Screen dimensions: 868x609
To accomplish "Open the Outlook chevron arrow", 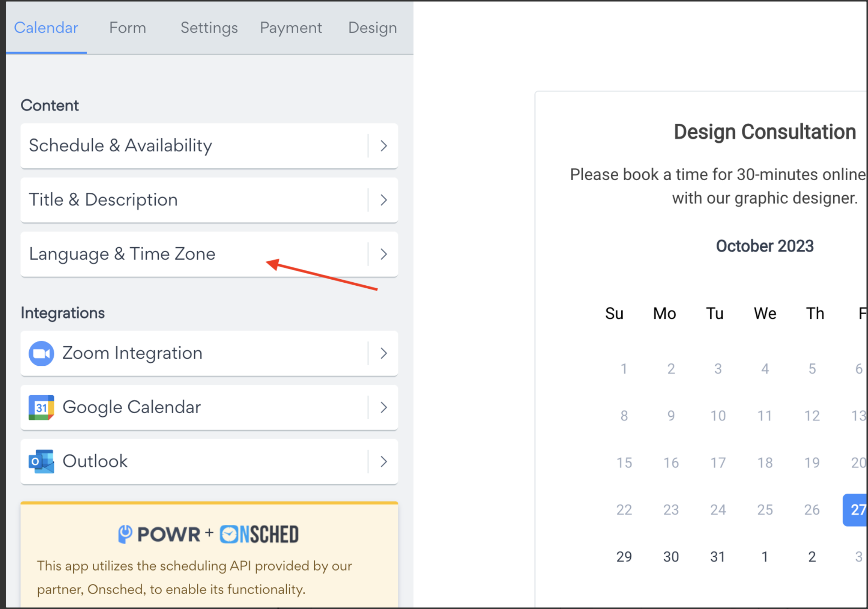I will [x=383, y=461].
